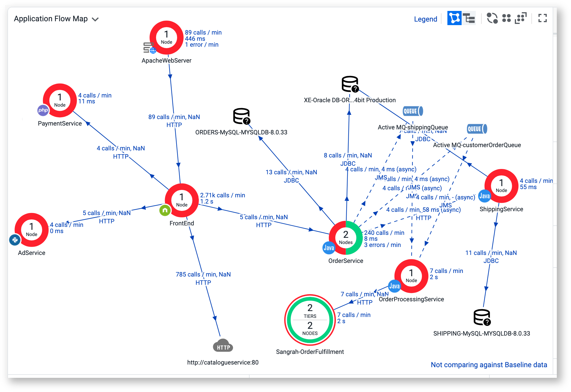This screenshot has width=571, height=392.
Task: Select the circular auto-layout icon
Action: pyautogui.click(x=492, y=18)
